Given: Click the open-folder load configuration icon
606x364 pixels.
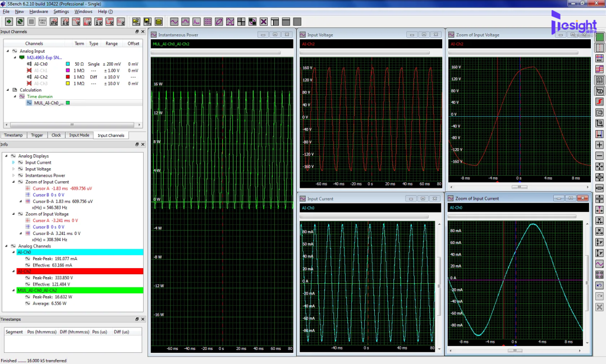Looking at the screenshot, I should pos(136,22).
